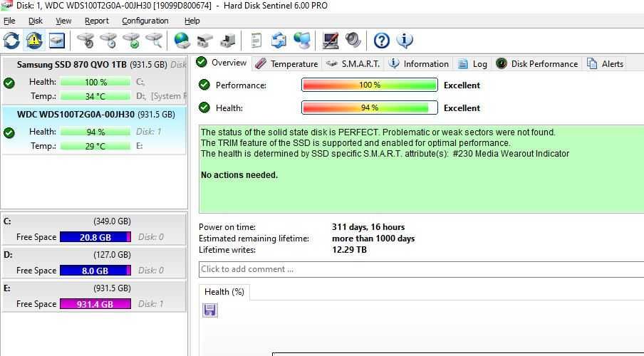Click the envelope with blue arrows icon
Screen dimensions: 644x356
click(x=279, y=41)
